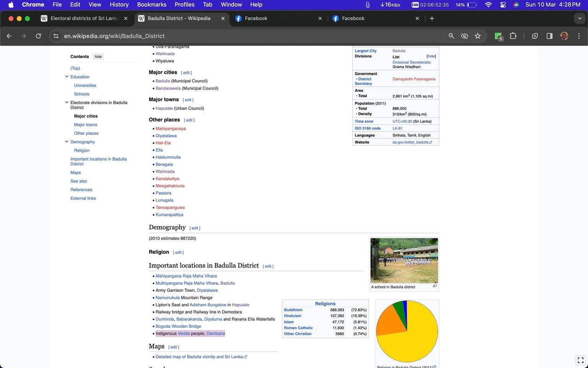
Task: Open the ds.gov.lk/dist_badulla website link
Action: click(x=412, y=142)
